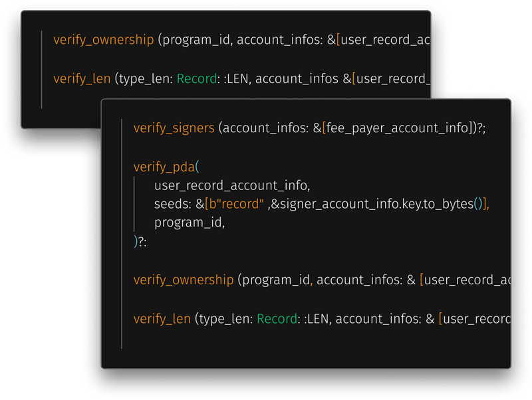Select verify_len on the back card
This screenshot has width=532, height=400.
[81, 78]
